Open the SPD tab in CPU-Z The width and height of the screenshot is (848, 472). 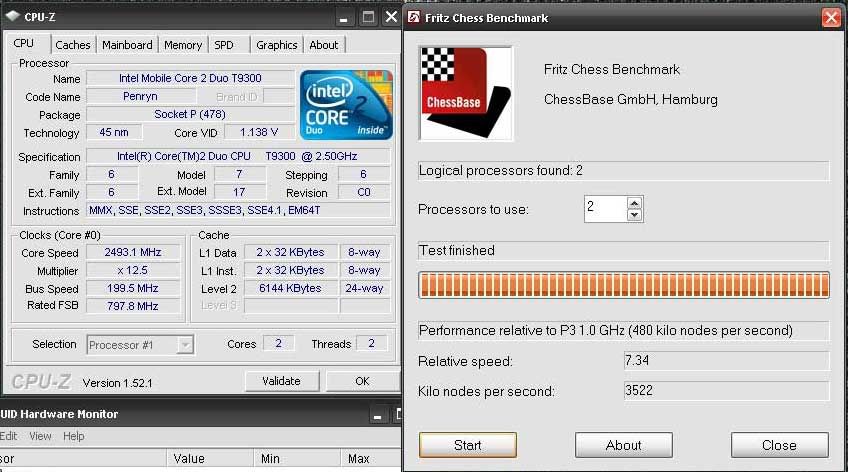(224, 45)
